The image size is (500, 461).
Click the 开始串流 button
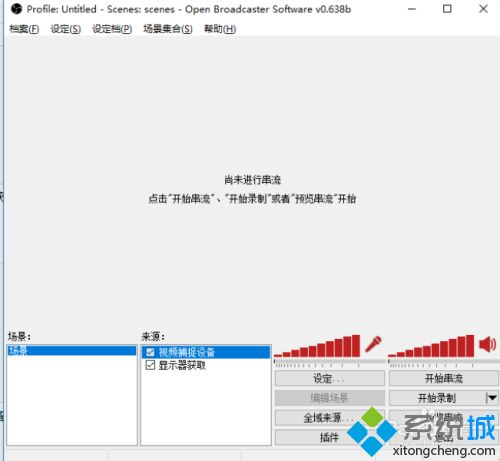(444, 378)
